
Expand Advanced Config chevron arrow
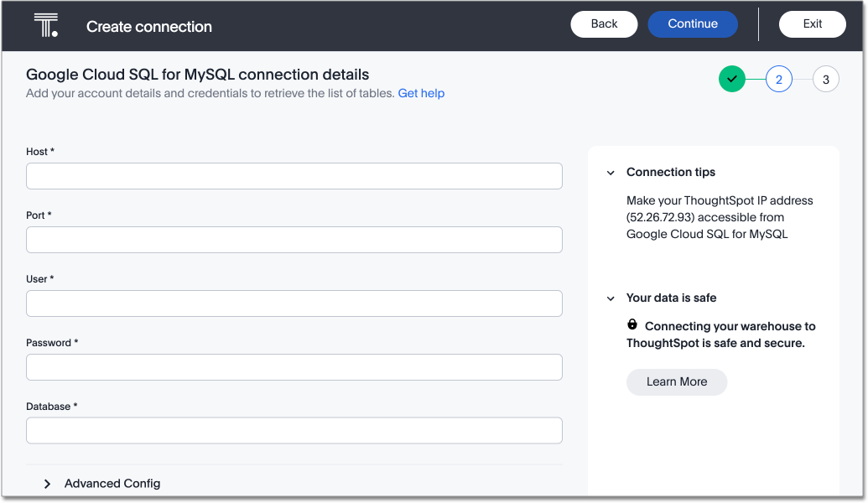click(47, 484)
